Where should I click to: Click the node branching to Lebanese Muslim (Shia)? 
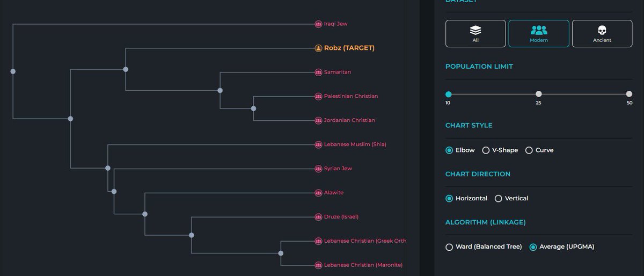(108, 168)
